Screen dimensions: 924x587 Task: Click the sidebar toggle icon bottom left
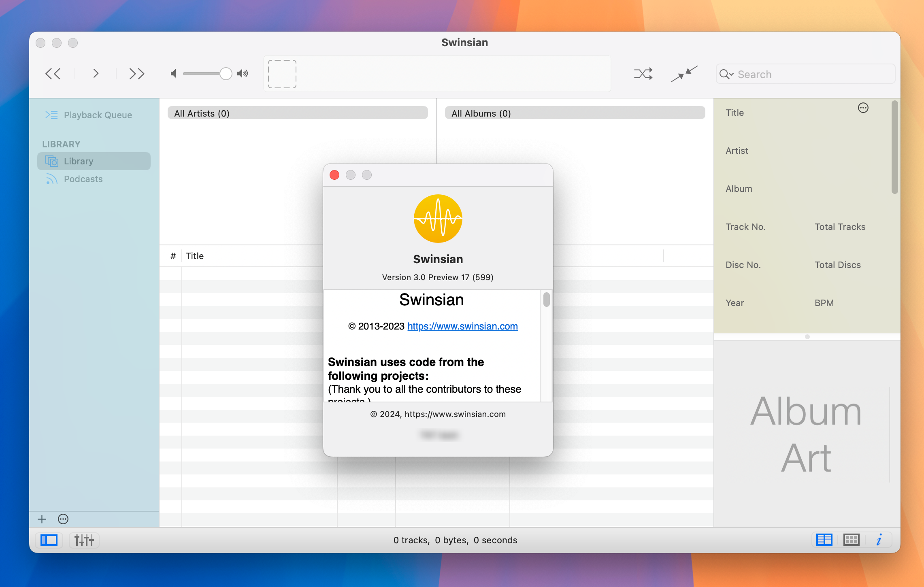point(50,540)
